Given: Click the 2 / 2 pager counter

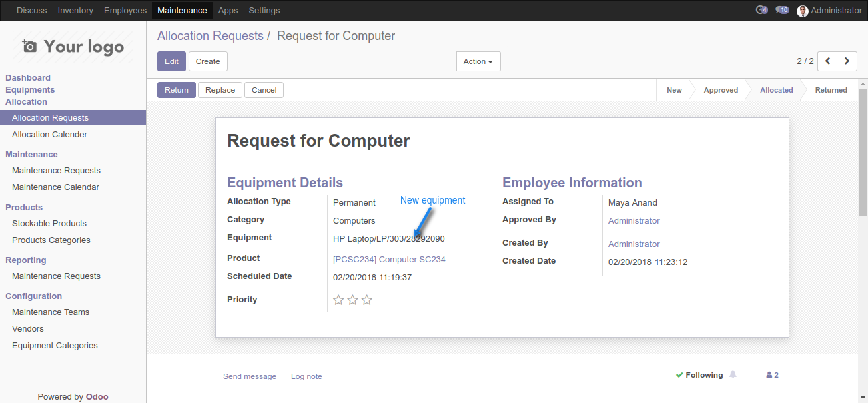Looking at the screenshot, I should 805,61.
